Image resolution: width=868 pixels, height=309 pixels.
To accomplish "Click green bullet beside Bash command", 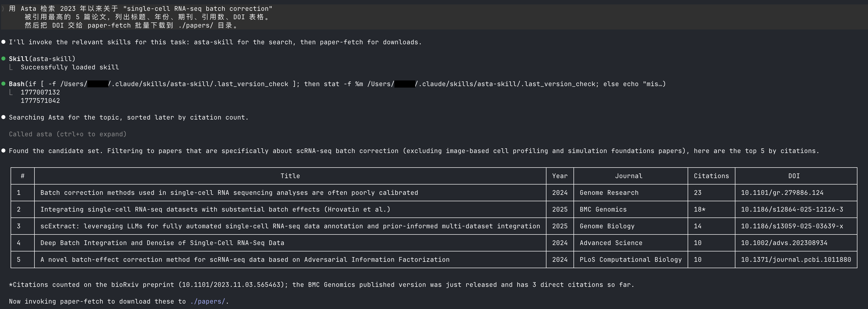I will (x=3, y=84).
